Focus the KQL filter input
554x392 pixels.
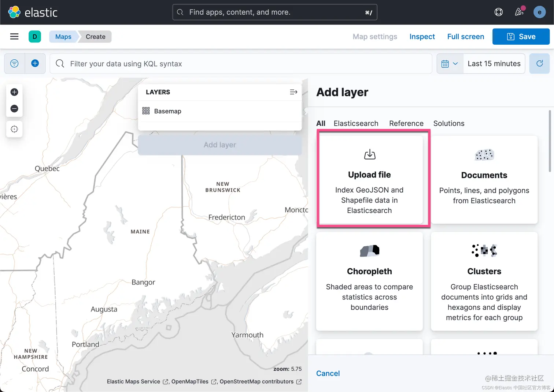(241, 64)
